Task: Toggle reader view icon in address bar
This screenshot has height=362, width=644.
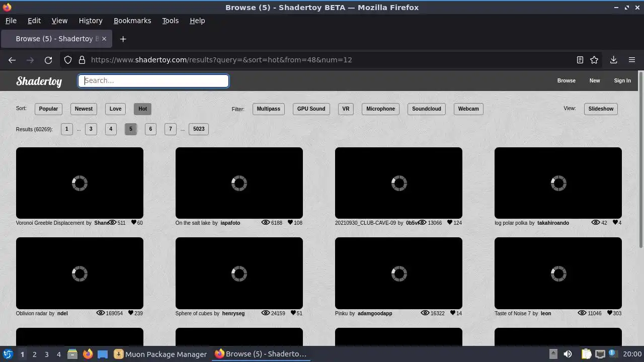Action: [580, 60]
